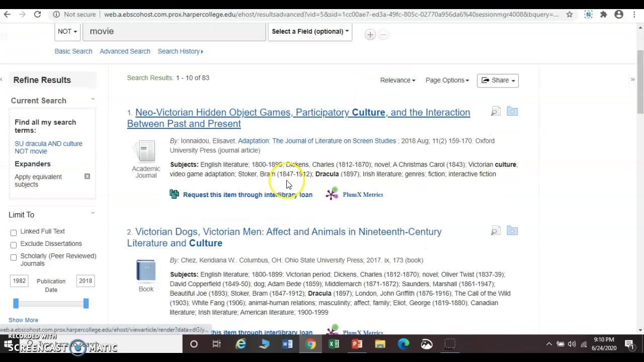The width and height of the screenshot is (644, 362).
Task: Open PowerPoint from the taskbar
Action: pyautogui.click(x=357, y=344)
